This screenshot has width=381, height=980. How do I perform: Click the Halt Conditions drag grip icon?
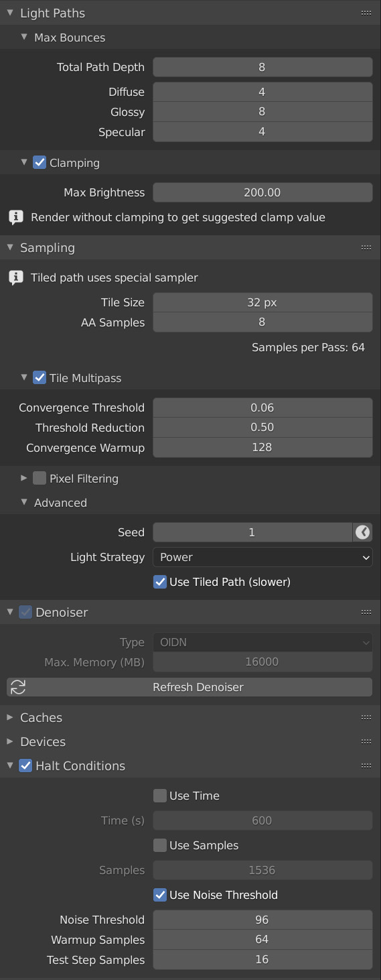tap(366, 765)
